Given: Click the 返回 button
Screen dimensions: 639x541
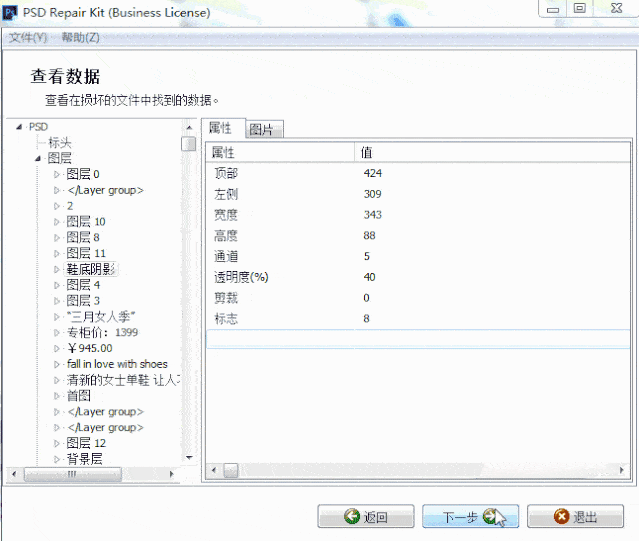Looking at the screenshot, I should pos(366,516).
